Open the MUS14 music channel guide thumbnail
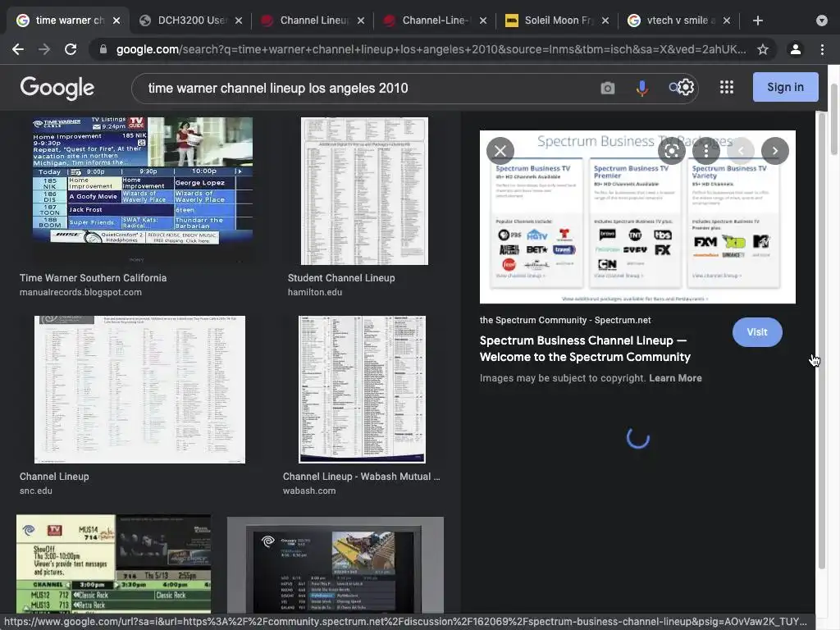 coord(113,564)
